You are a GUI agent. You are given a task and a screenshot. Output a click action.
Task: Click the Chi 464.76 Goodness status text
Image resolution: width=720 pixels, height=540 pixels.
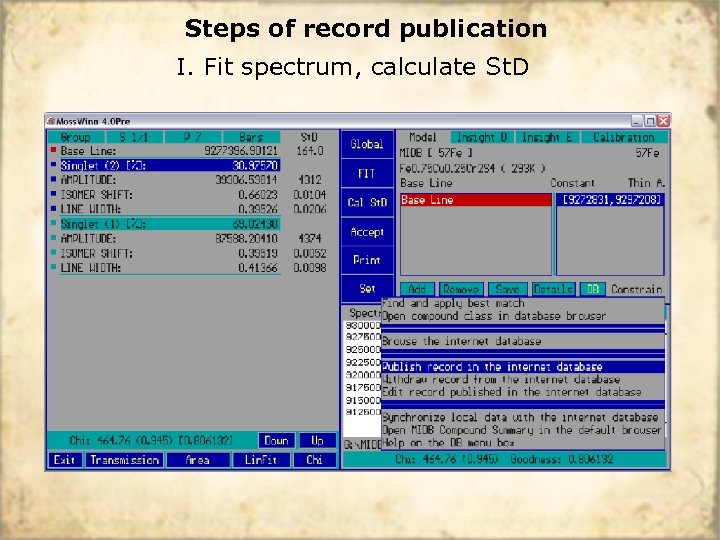pos(504,459)
